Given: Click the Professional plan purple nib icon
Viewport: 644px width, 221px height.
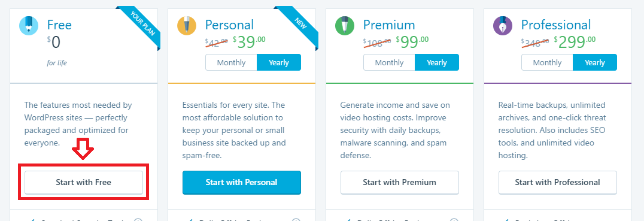Looking at the screenshot, I should pos(503,25).
